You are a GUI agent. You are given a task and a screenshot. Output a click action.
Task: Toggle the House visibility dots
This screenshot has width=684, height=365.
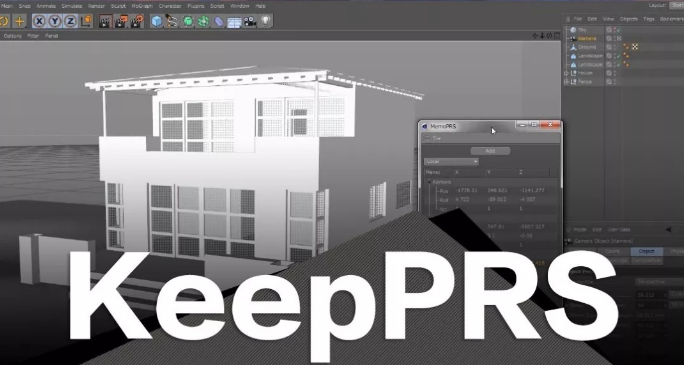point(615,73)
